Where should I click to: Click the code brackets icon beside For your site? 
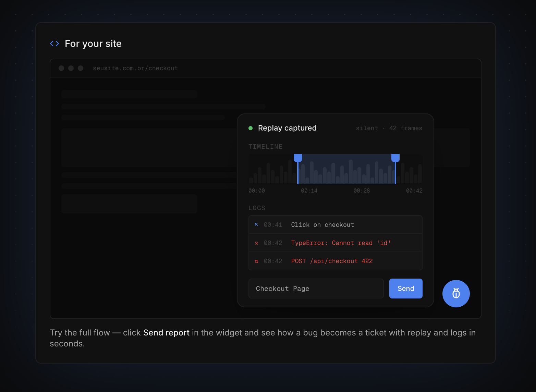54,44
